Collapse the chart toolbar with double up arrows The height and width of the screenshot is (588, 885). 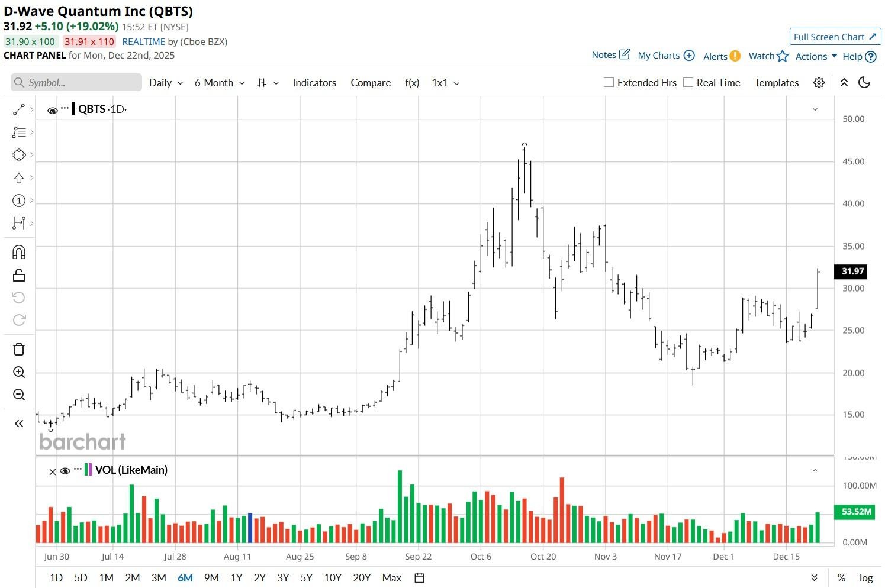tap(844, 83)
